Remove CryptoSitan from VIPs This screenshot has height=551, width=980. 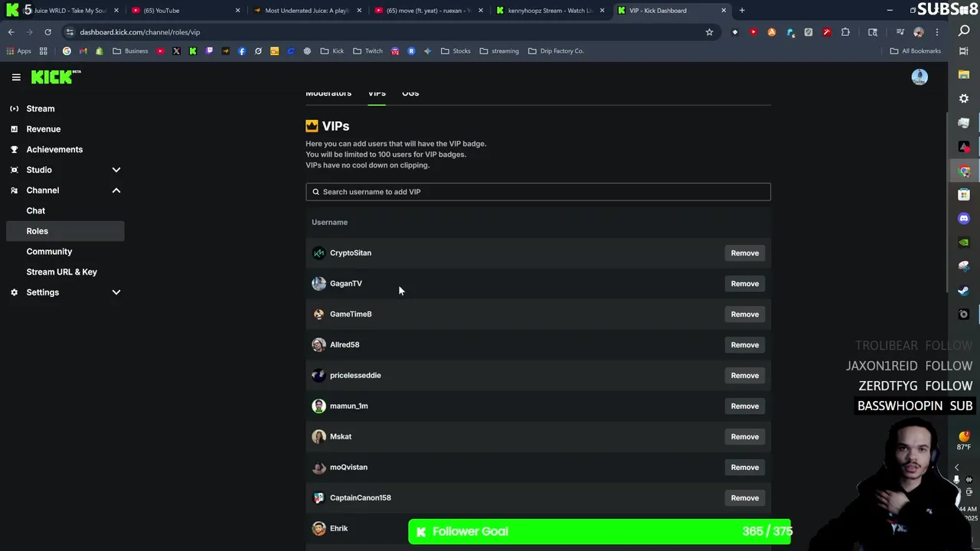pyautogui.click(x=744, y=253)
